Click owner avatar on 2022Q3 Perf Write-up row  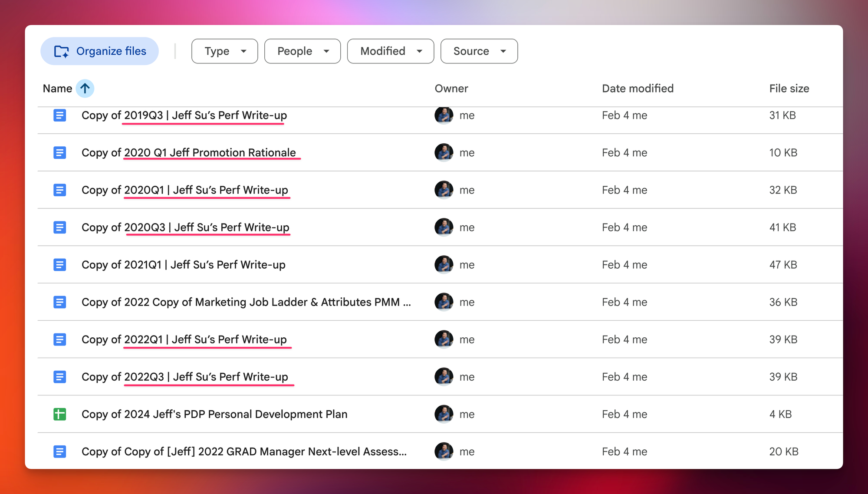(444, 377)
